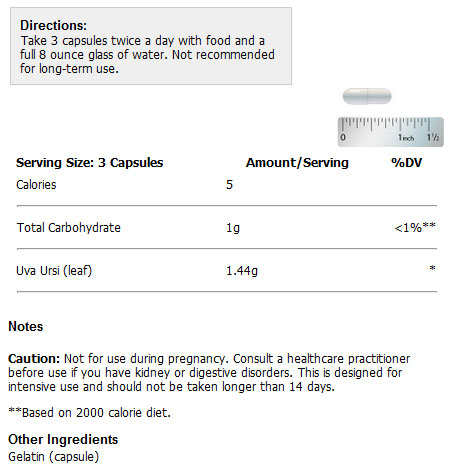Click the Gelatin (capsule) ingredient text
The width and height of the screenshot is (452, 465).
click(x=54, y=457)
